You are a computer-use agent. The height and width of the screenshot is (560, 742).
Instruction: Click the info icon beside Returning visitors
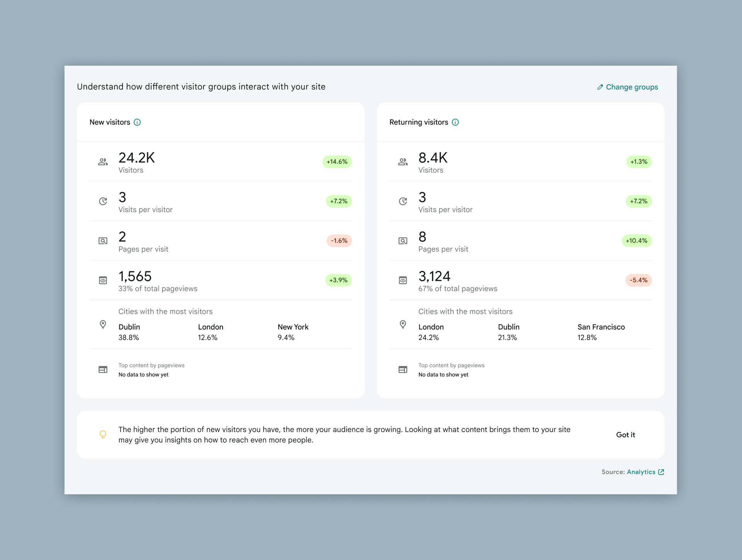[455, 122]
